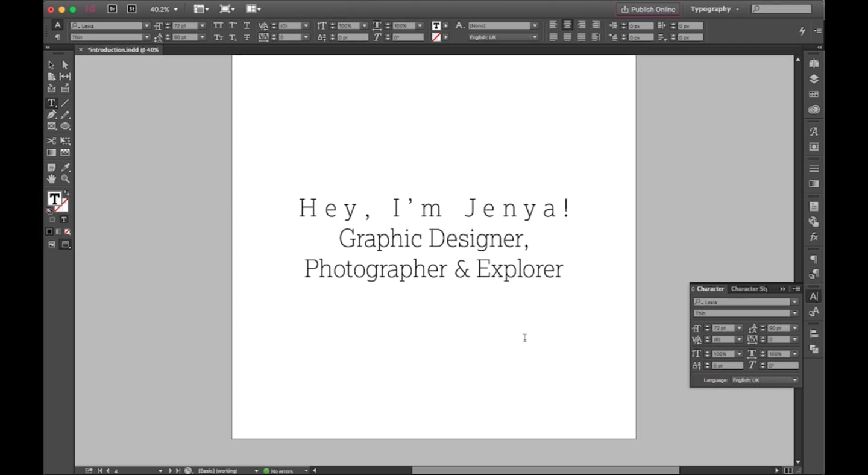Open the Layers panel
Viewport: 868px width, 475px height.
point(814,78)
